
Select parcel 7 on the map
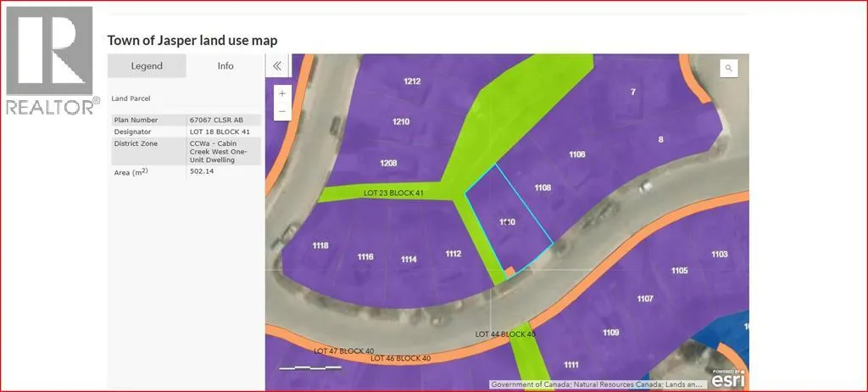pyautogui.click(x=632, y=92)
